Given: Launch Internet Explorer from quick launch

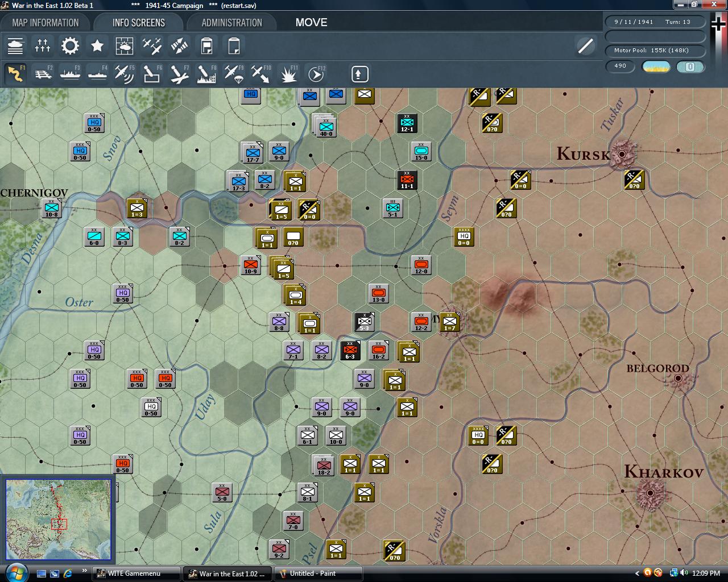Looking at the screenshot, I should (68, 573).
